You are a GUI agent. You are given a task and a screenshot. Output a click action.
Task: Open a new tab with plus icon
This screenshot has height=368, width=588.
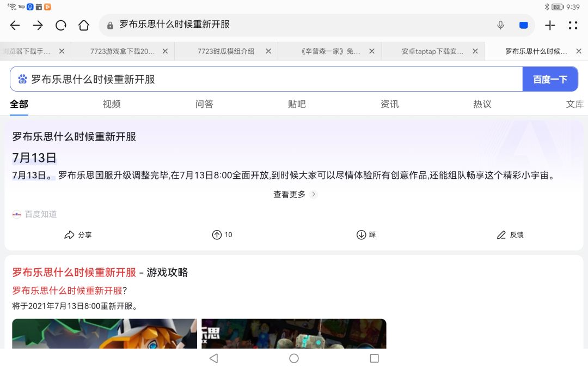[550, 26]
